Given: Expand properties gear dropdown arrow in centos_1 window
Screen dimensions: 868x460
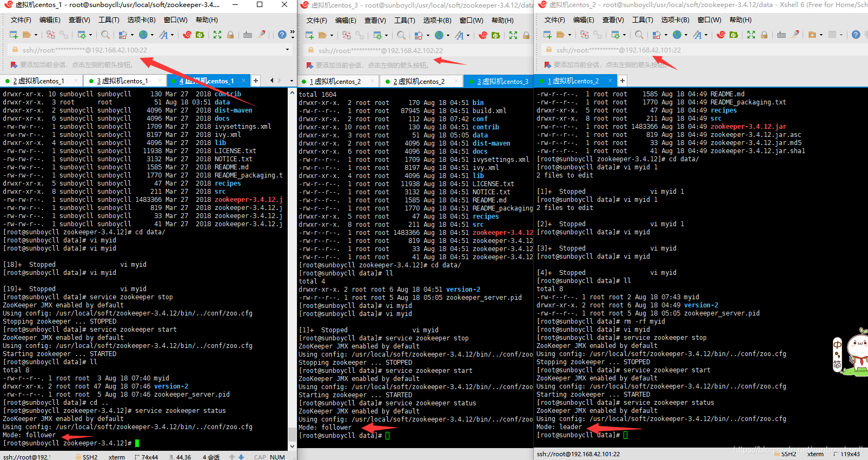Looking at the screenshot, I should tap(91, 35).
